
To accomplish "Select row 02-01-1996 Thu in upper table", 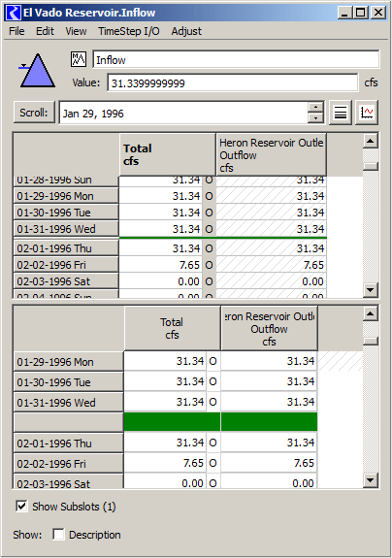I will point(66,248).
